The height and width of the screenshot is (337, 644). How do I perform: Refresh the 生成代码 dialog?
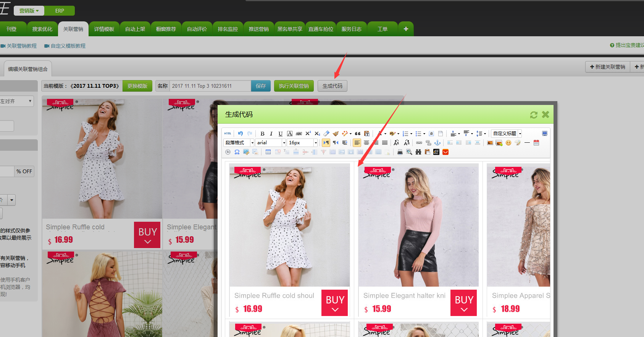pos(534,115)
